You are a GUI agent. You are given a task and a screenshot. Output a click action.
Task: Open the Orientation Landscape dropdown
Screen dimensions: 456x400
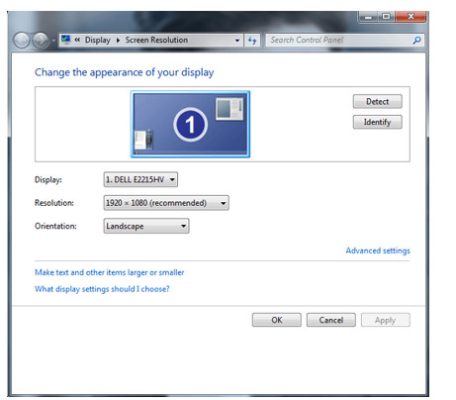[x=146, y=226]
